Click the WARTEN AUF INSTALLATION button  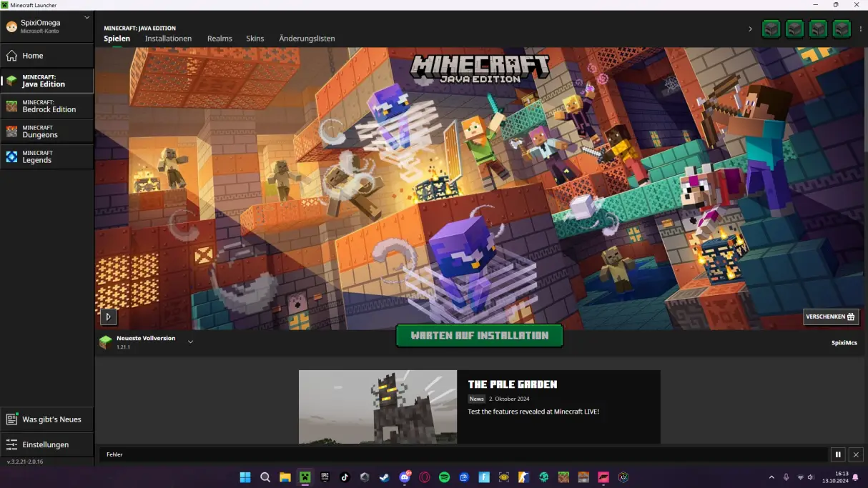[479, 335]
